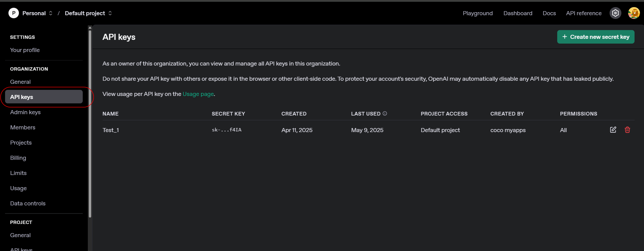Open Projects in the sidebar
644x251 pixels.
pos(21,143)
